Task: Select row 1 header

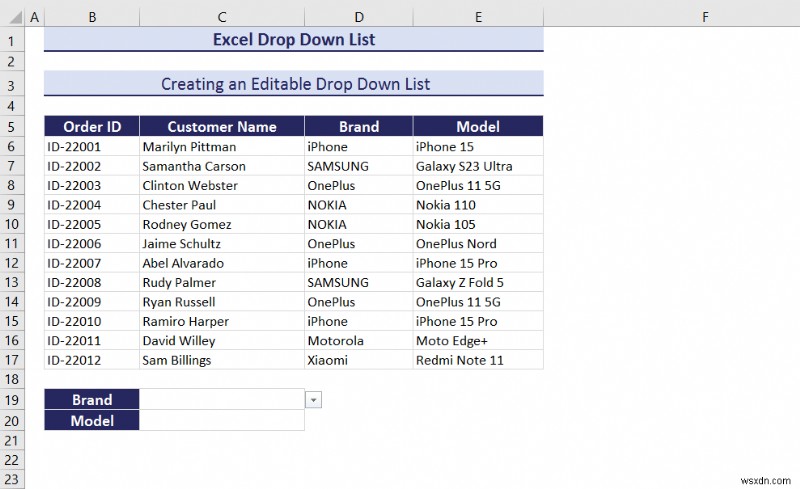Action: pyautogui.click(x=12, y=40)
